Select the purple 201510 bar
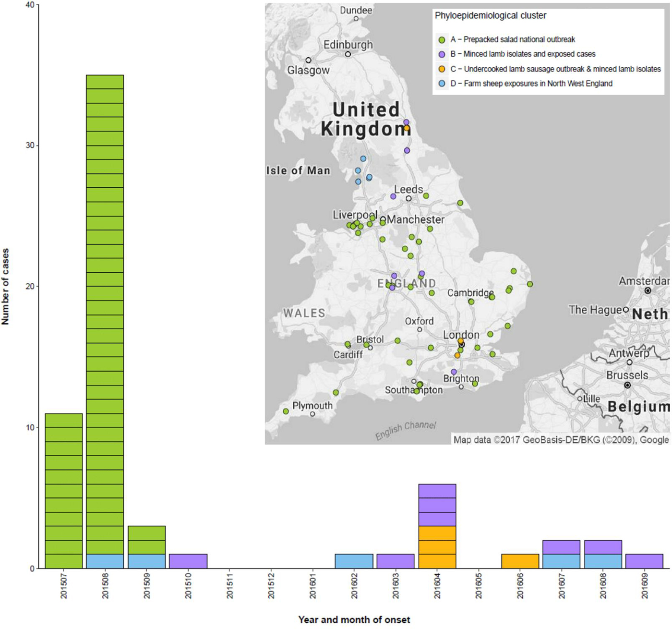Viewport: 672px width, 629px height. 188,561
